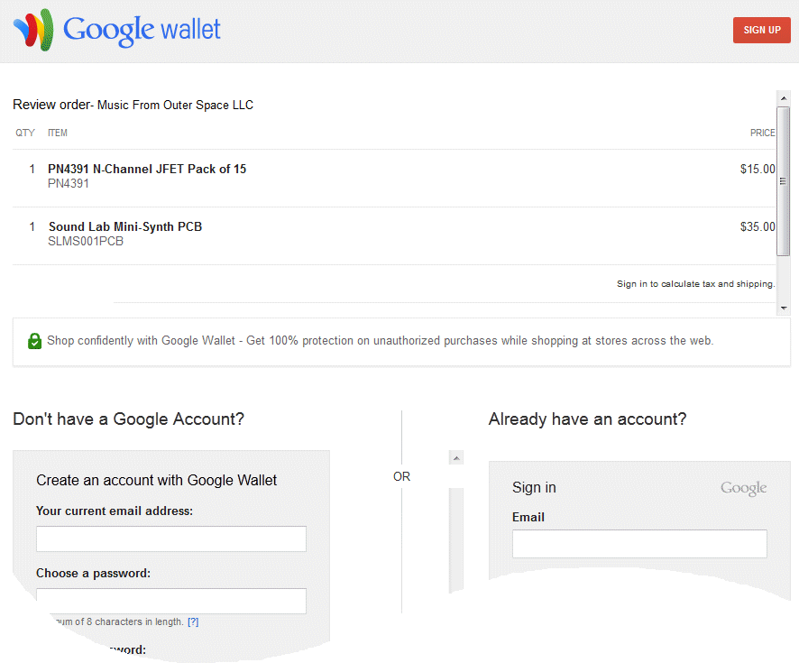Click the Sign in Email field

[639, 543]
